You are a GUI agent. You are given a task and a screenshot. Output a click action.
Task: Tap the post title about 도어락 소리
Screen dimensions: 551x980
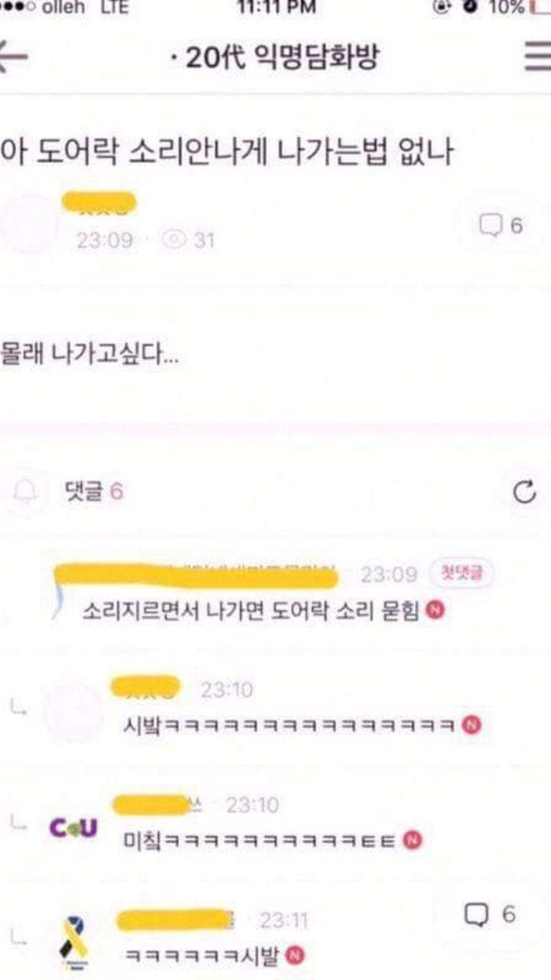227,152
